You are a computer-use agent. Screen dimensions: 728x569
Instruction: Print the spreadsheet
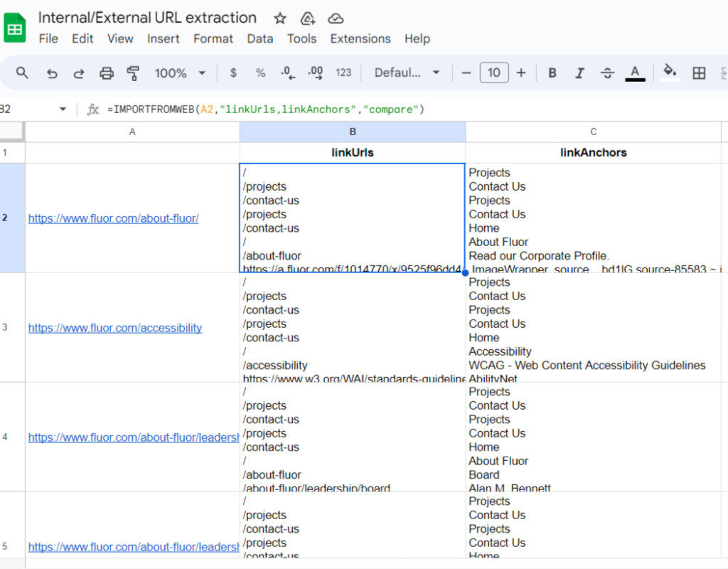[107, 73]
